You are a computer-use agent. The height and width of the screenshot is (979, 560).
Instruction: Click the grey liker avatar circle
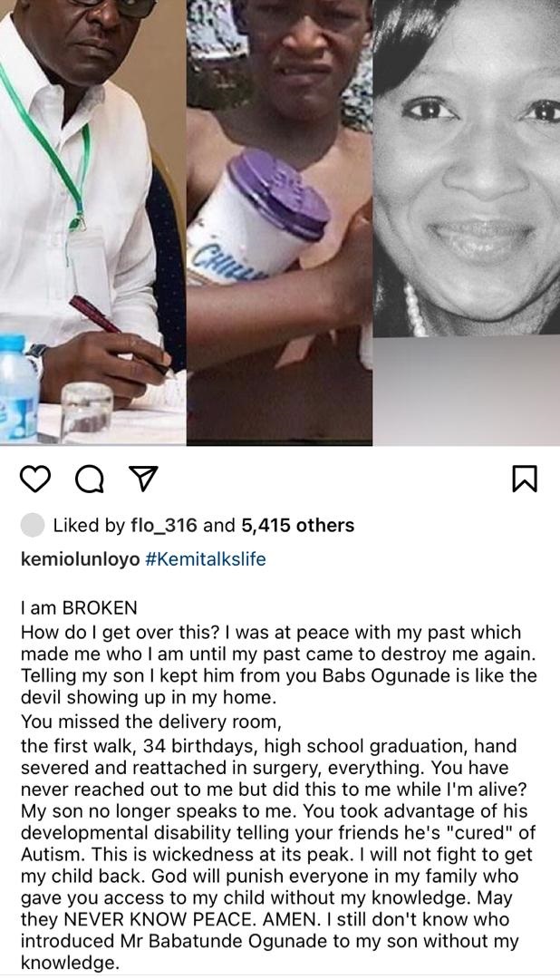[x=33, y=525]
